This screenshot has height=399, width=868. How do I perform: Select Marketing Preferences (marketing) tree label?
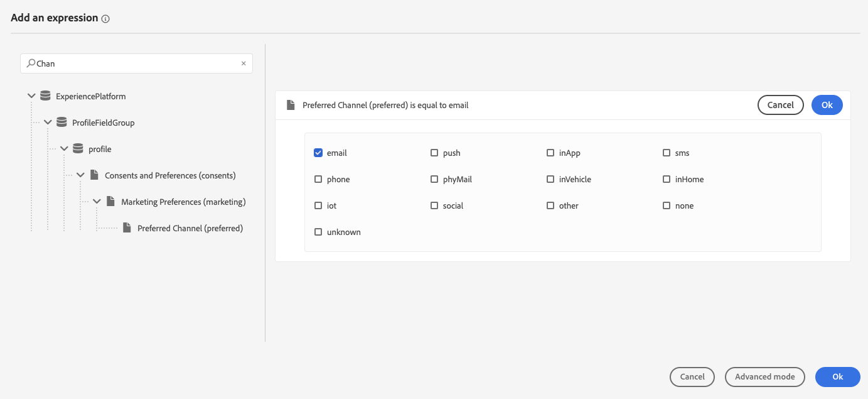click(183, 202)
